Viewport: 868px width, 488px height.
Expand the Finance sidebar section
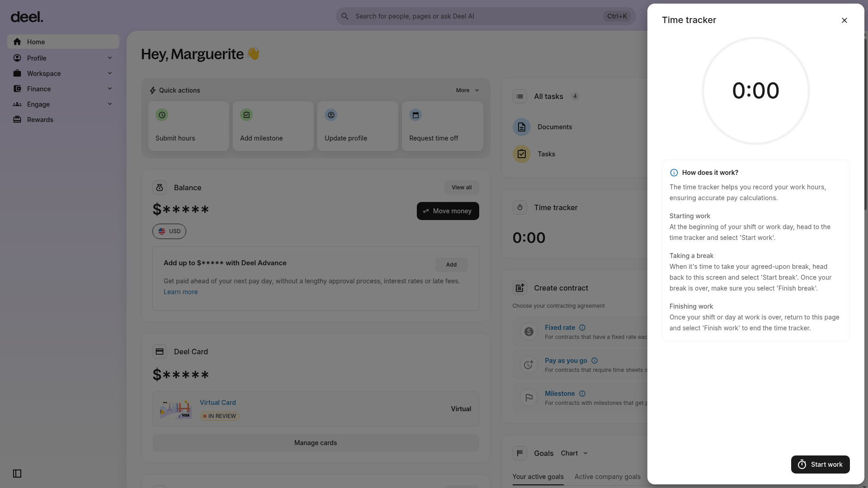tap(110, 89)
